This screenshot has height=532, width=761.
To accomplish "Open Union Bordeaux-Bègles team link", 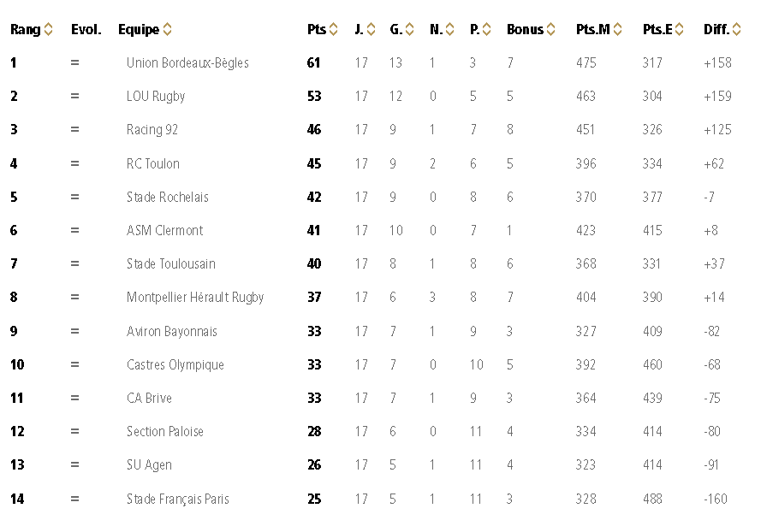I will pos(187,63).
